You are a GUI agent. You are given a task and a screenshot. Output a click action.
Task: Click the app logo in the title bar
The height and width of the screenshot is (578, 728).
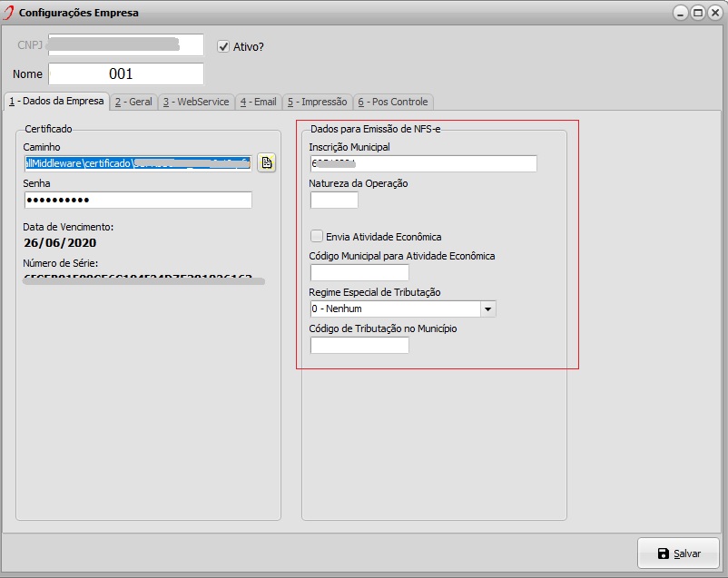pos(8,13)
